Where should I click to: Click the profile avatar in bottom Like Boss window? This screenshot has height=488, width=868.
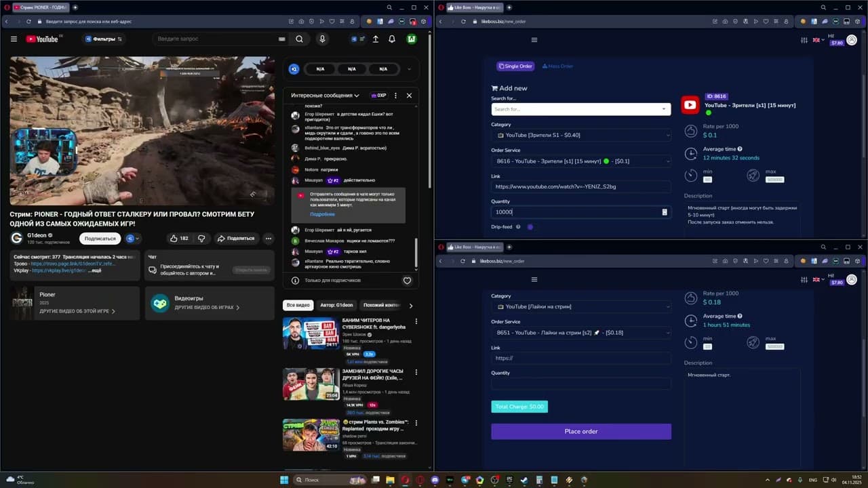click(852, 279)
